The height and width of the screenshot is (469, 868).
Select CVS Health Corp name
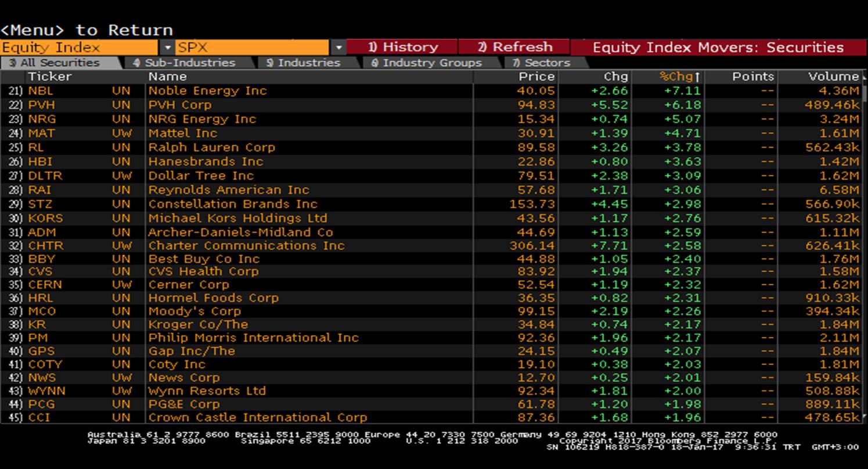203,271
